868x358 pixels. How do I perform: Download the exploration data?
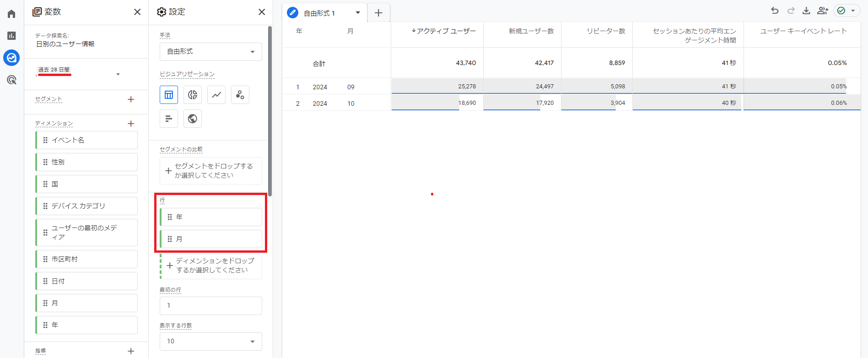pyautogui.click(x=806, y=11)
